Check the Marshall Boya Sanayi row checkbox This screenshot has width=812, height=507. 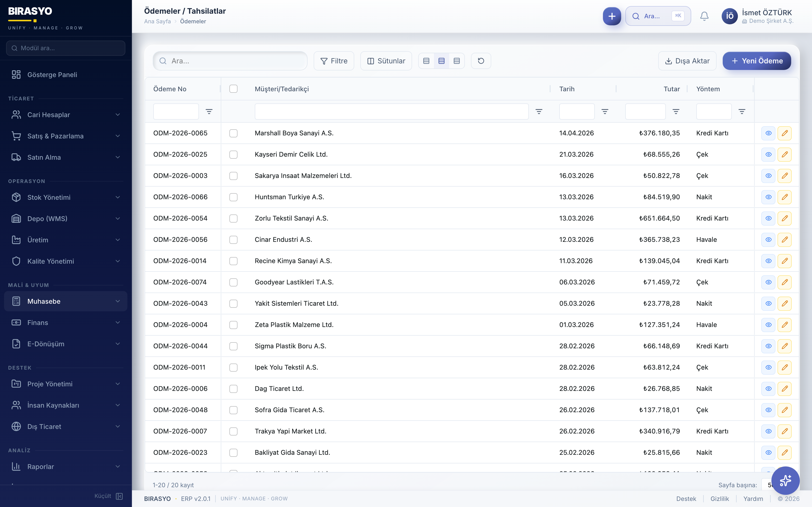(233, 133)
